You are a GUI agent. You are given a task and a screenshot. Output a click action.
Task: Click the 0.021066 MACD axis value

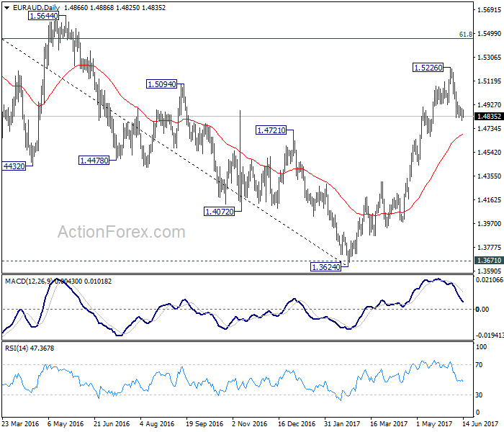490,280
